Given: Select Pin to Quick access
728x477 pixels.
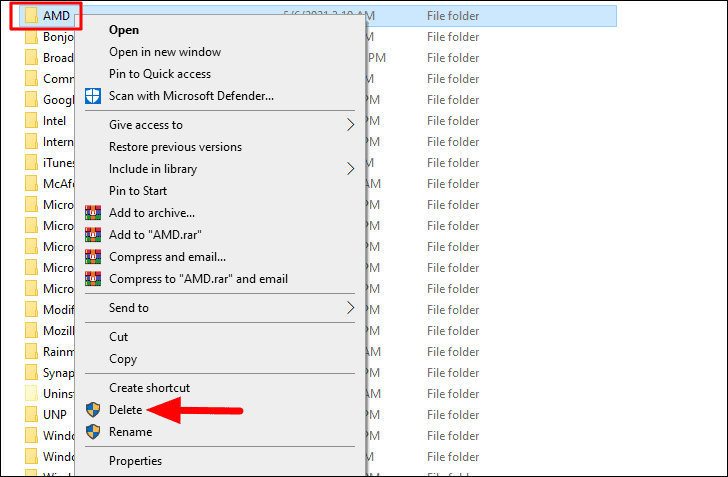Looking at the screenshot, I should click(x=160, y=74).
